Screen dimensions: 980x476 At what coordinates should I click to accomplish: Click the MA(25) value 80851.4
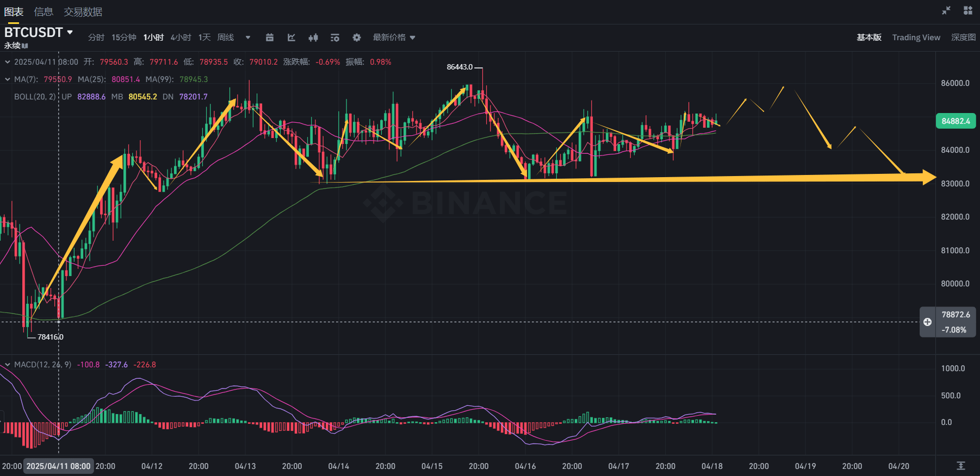(x=126, y=79)
